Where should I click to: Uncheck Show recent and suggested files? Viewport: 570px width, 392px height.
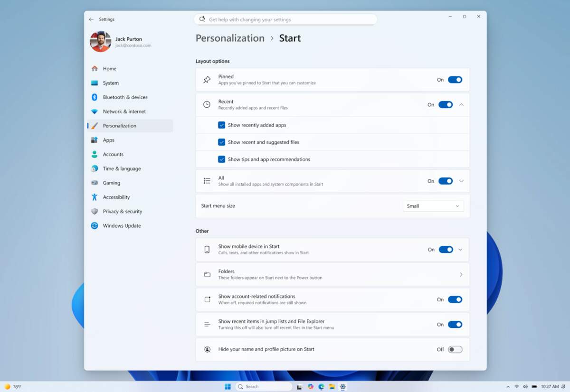coord(221,142)
